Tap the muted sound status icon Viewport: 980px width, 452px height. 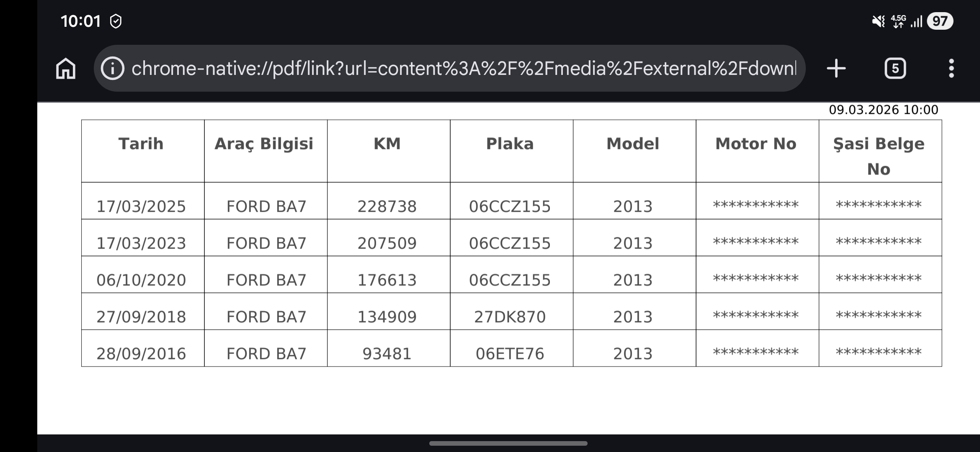coord(878,21)
